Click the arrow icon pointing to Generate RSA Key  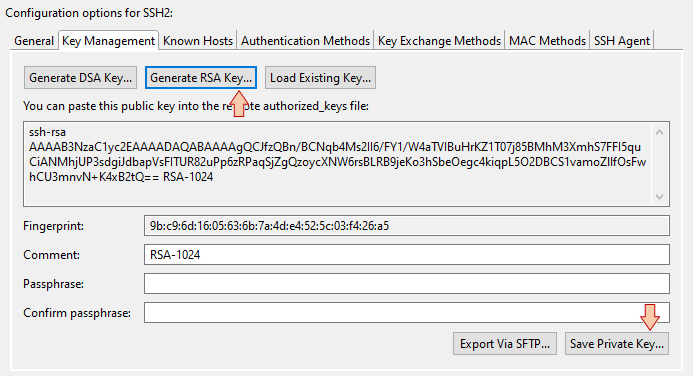pos(239,104)
